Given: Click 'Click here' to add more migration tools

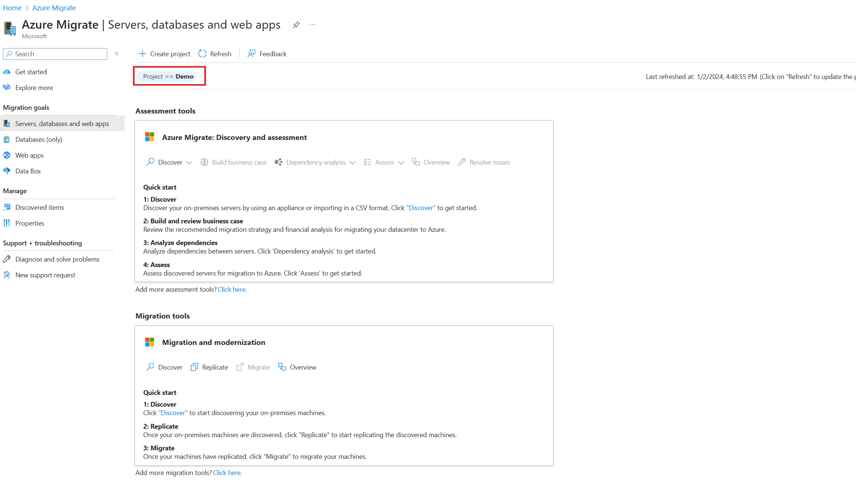Looking at the screenshot, I should click(228, 472).
